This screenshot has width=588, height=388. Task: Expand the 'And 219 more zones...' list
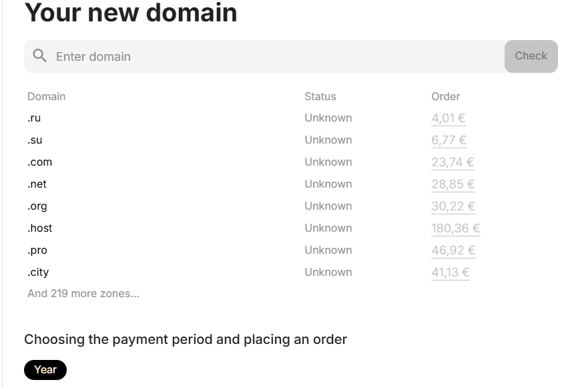(x=83, y=293)
